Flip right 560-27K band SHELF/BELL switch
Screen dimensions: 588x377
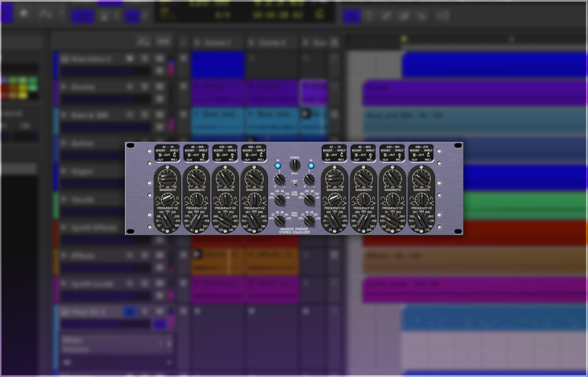coord(428,155)
